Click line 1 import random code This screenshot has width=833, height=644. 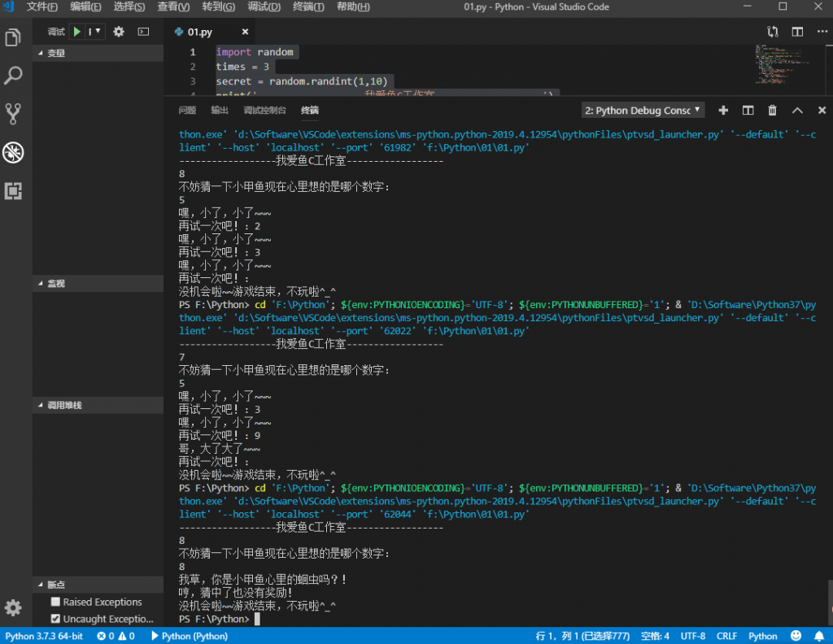[x=255, y=52]
